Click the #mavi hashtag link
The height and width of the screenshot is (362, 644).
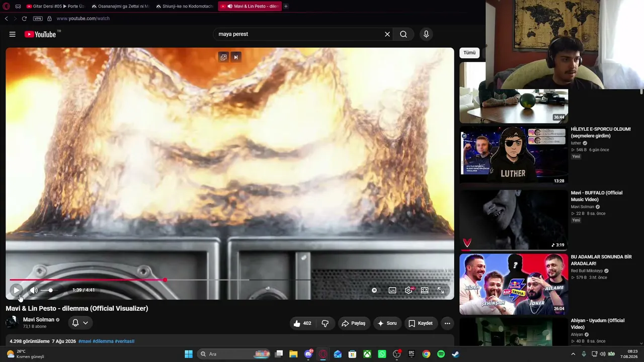coord(85,341)
